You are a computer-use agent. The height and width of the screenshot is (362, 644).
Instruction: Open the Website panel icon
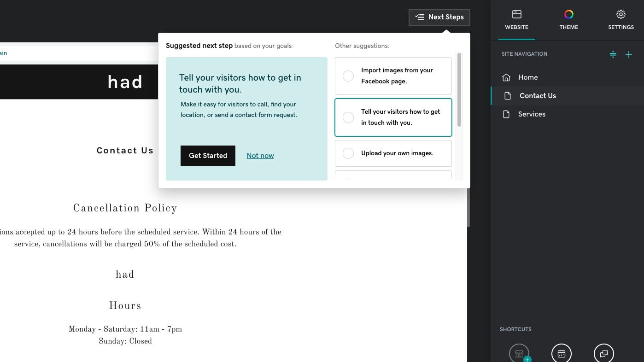[517, 14]
